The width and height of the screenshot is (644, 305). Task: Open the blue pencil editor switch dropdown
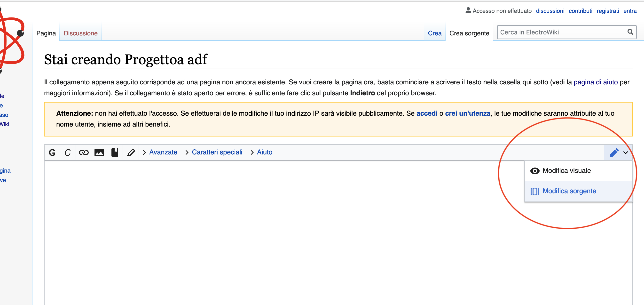(x=618, y=152)
